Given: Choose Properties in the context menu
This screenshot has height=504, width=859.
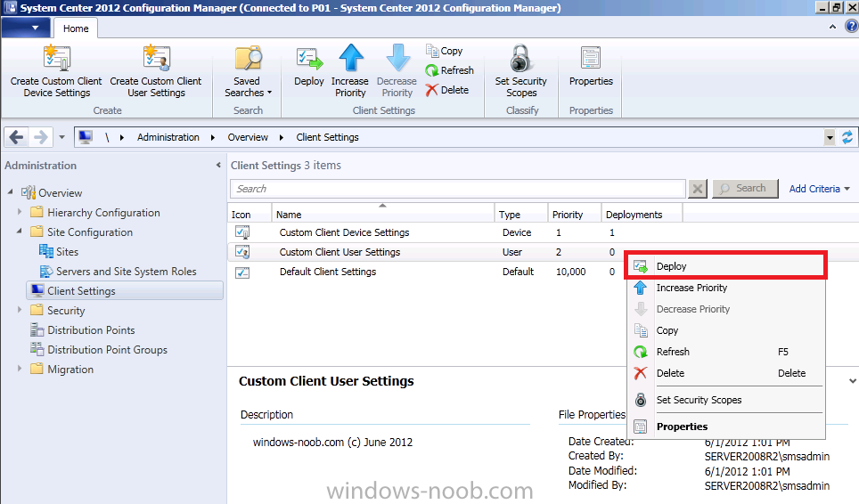Looking at the screenshot, I should point(725,427).
